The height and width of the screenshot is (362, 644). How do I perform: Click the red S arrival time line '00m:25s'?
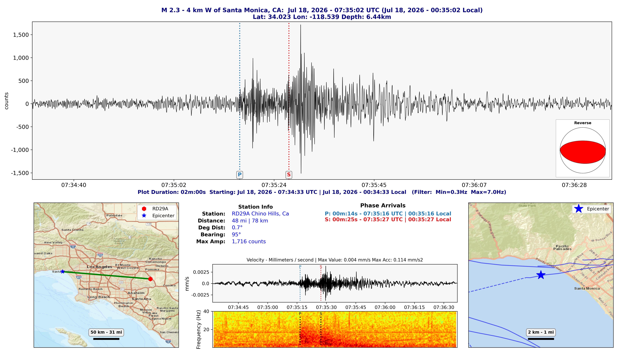[388, 220]
